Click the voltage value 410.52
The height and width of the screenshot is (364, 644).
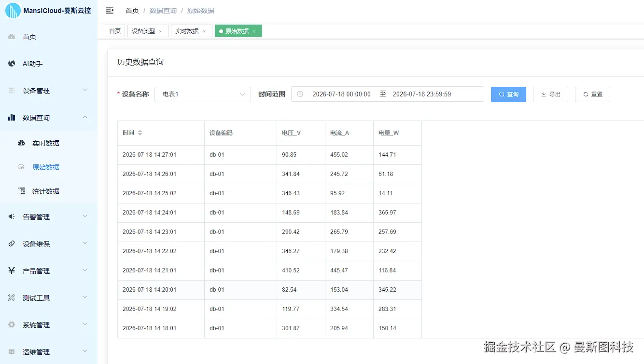pos(291,270)
